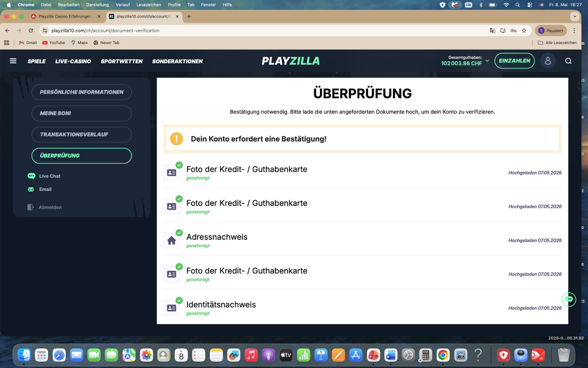The width and height of the screenshot is (588, 368).
Task: Open Chrome's three-dot menu
Action: [574, 31]
